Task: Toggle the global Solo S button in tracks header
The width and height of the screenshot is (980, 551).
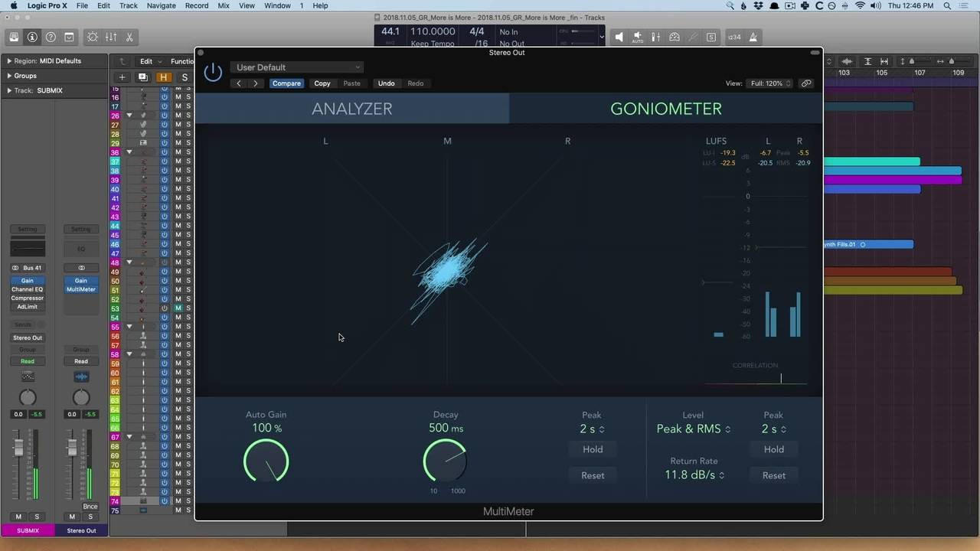Action: point(184,77)
